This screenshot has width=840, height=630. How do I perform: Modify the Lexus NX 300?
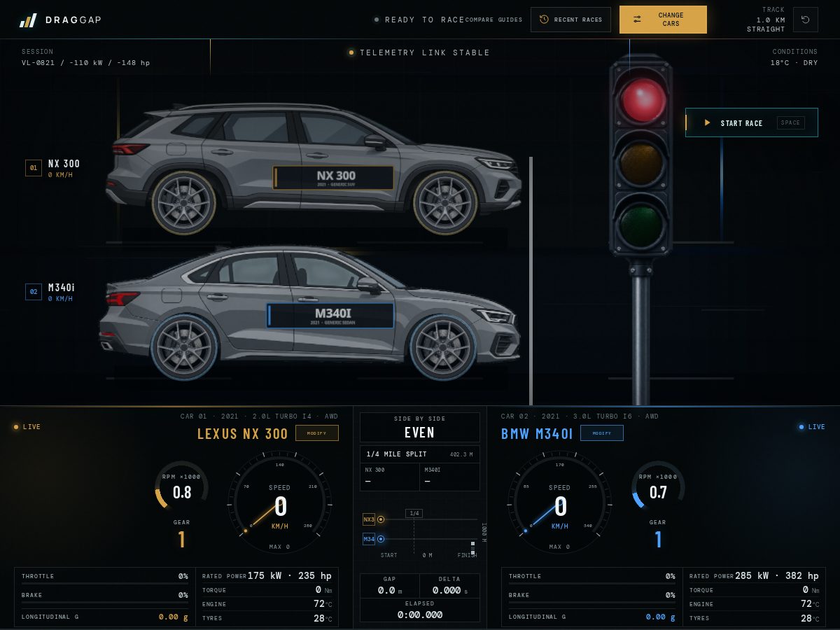pyautogui.click(x=317, y=433)
